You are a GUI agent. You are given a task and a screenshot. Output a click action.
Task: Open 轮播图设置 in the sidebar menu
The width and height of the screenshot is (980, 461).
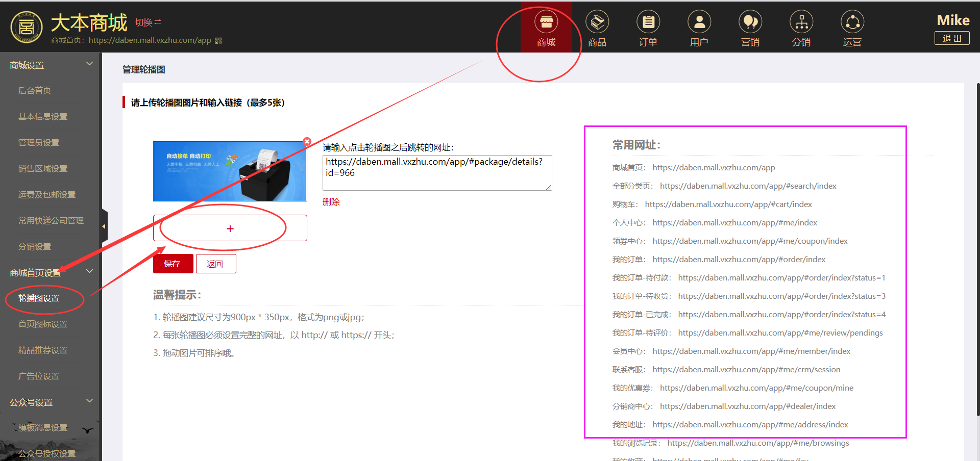[39, 298]
